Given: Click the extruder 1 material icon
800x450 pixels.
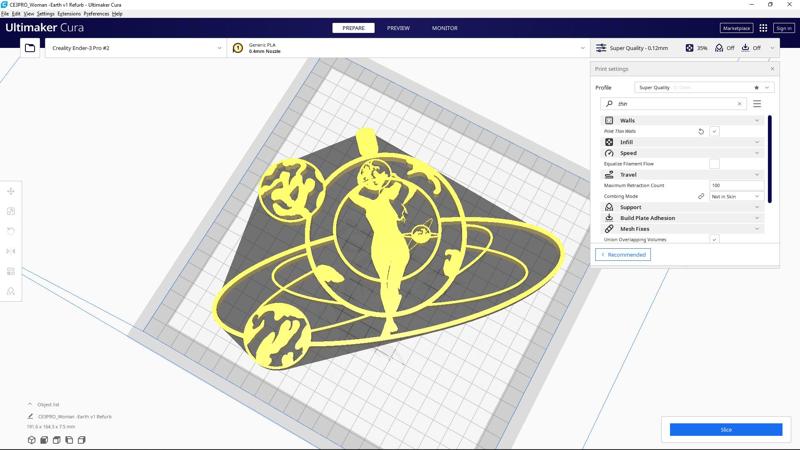Looking at the screenshot, I should pyautogui.click(x=238, y=48).
